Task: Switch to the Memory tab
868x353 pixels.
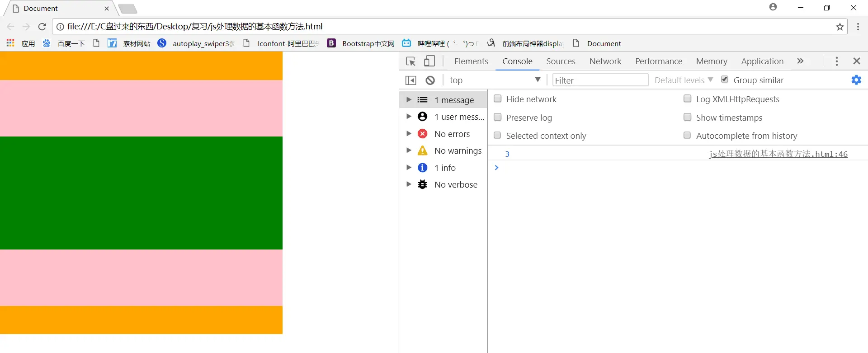Action: 712,61
